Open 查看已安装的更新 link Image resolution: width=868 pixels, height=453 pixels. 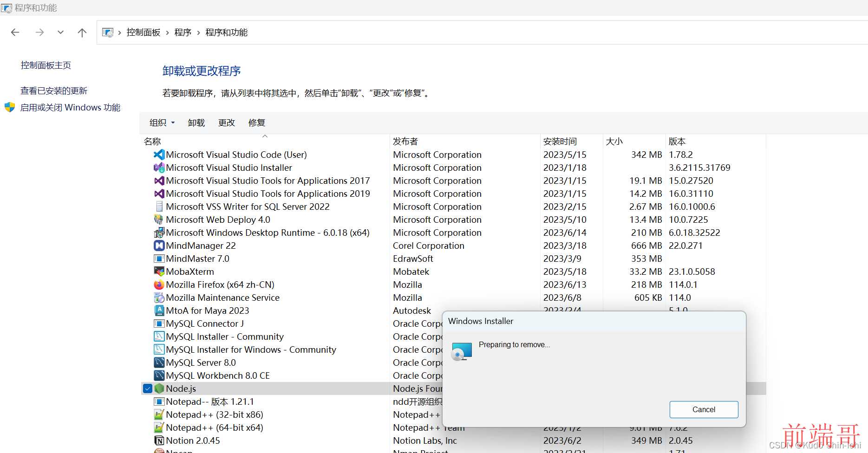tap(54, 91)
